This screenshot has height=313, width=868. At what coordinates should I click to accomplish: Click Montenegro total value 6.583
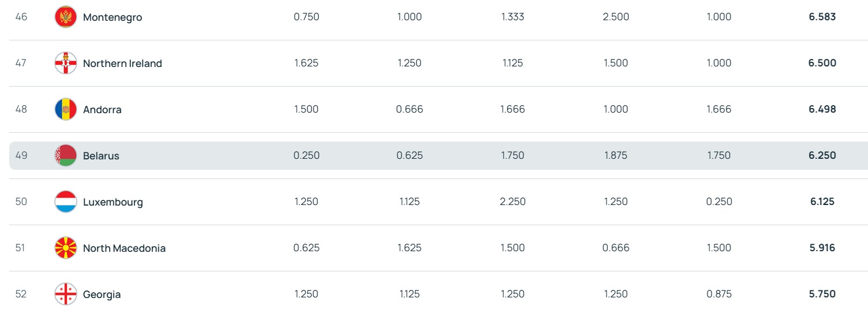pyautogui.click(x=822, y=17)
